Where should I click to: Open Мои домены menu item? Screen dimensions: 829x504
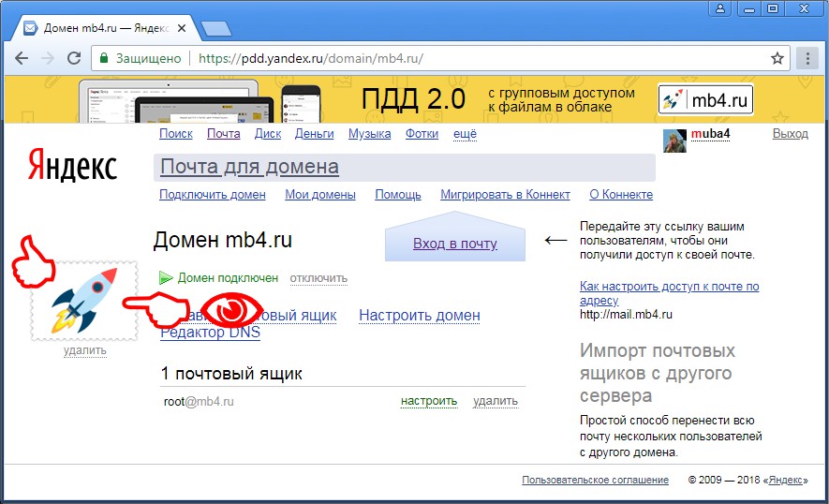pos(320,195)
